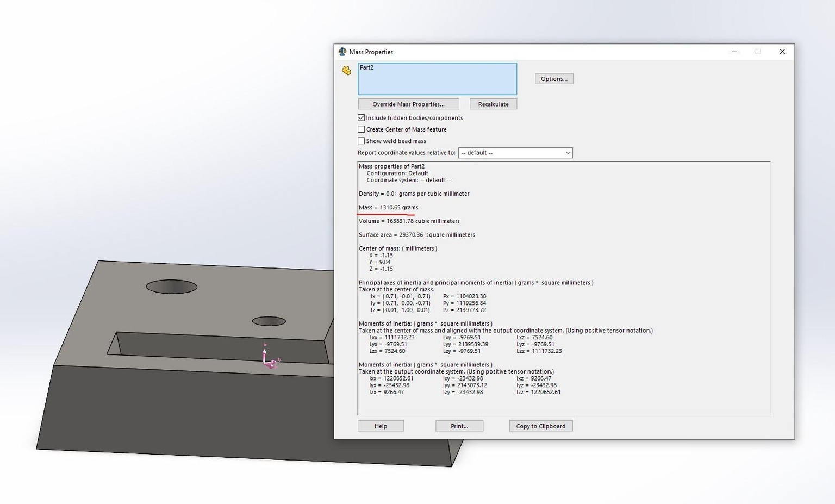This screenshot has height=504, width=835.
Task: Click Copy to Clipboard button
Action: [541, 426]
